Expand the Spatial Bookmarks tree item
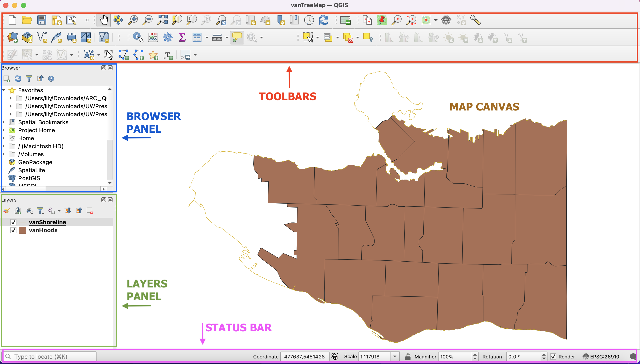The height and width of the screenshot is (364, 640). 4,122
